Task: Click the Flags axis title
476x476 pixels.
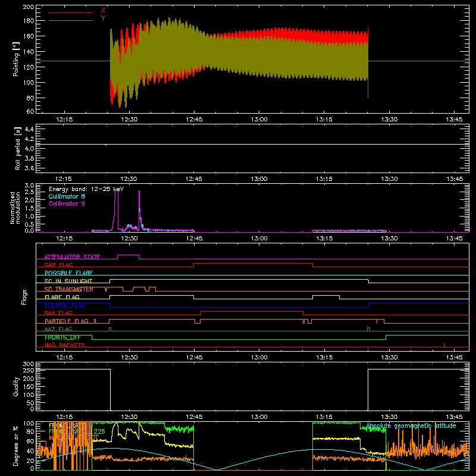Action: (24, 297)
